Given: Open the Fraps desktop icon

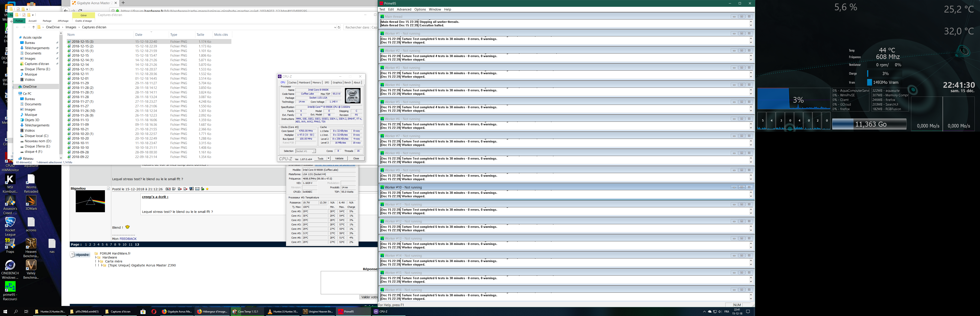Looking at the screenshot, I should point(10,243).
